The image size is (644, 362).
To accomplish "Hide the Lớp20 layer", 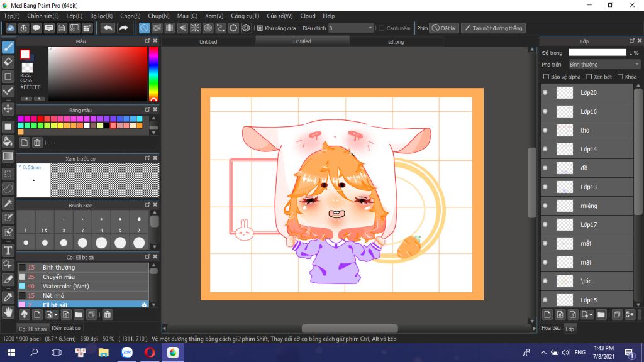I will (x=545, y=93).
